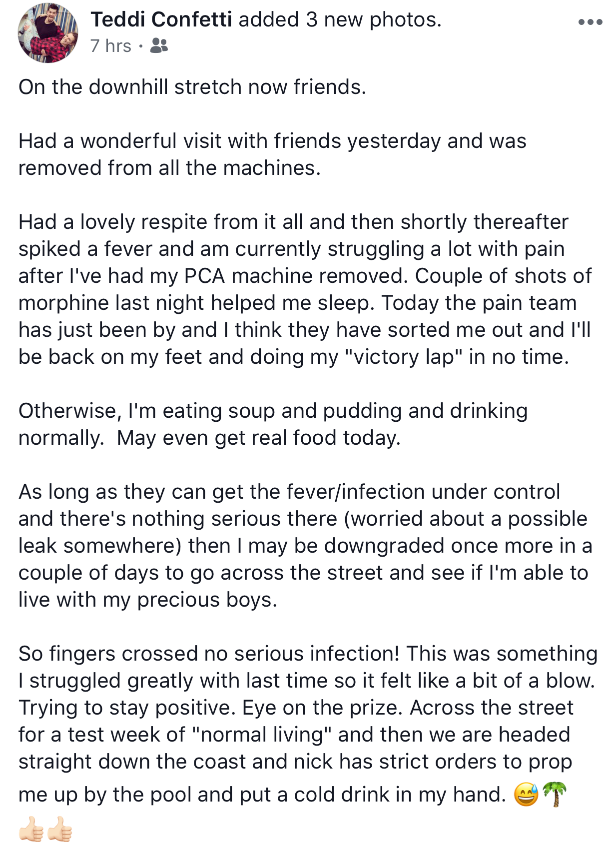Screen dimensions: 616x857
Task: Select the 'Had a wonderful visit' paragraph
Action: 272,154
